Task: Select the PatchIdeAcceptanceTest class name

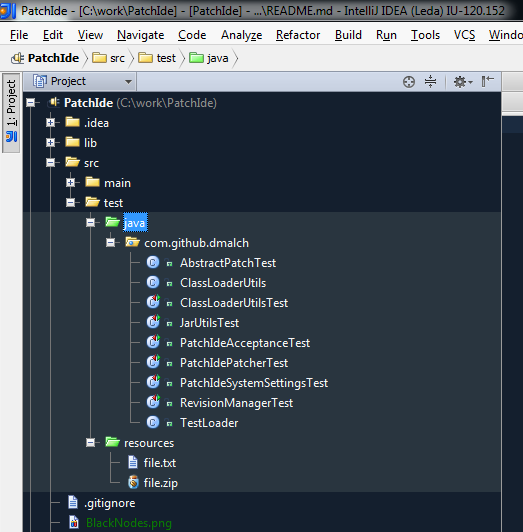Action: (x=245, y=343)
